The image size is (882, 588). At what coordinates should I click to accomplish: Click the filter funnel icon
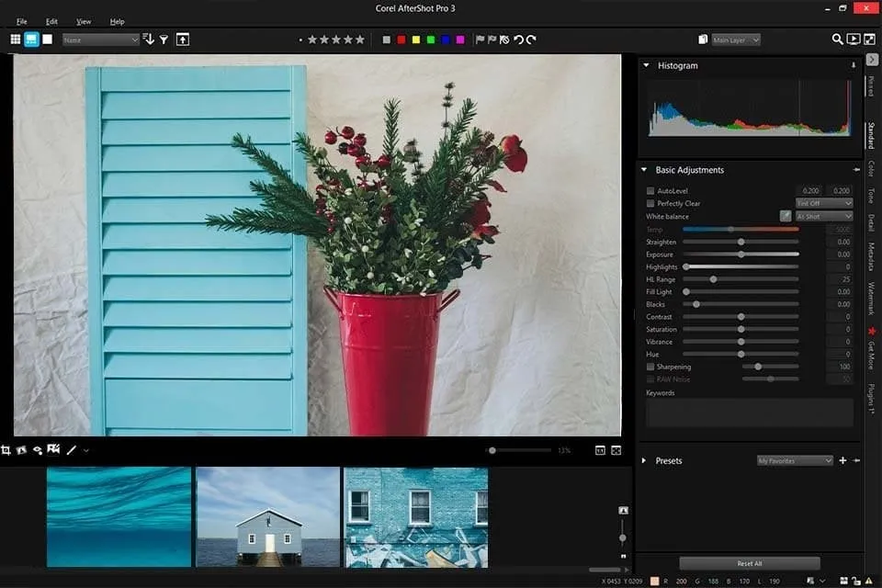point(164,40)
